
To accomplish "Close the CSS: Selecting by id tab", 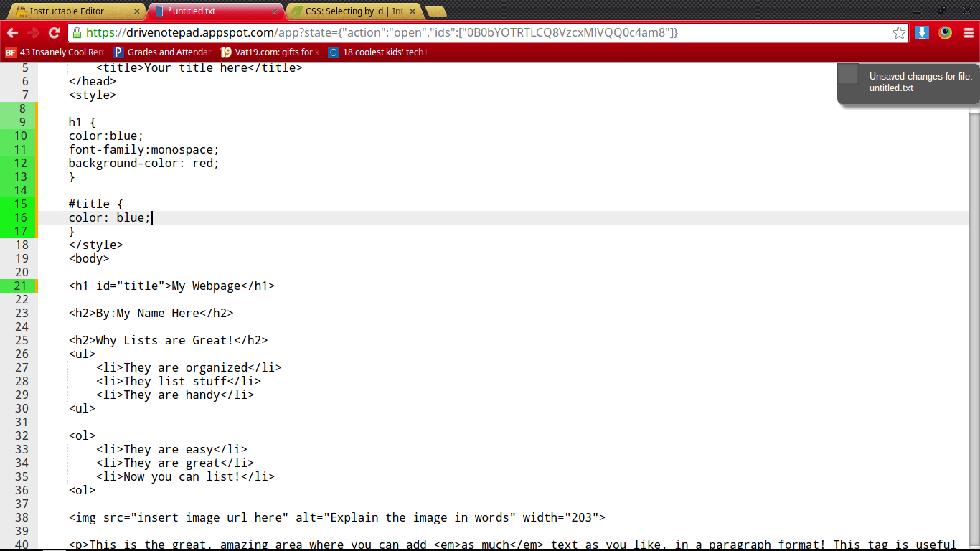I will click(413, 11).
